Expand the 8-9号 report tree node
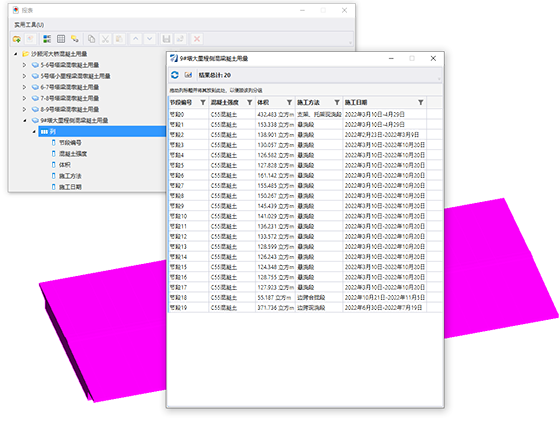Screen dimensions: 560x423 pos(24,109)
